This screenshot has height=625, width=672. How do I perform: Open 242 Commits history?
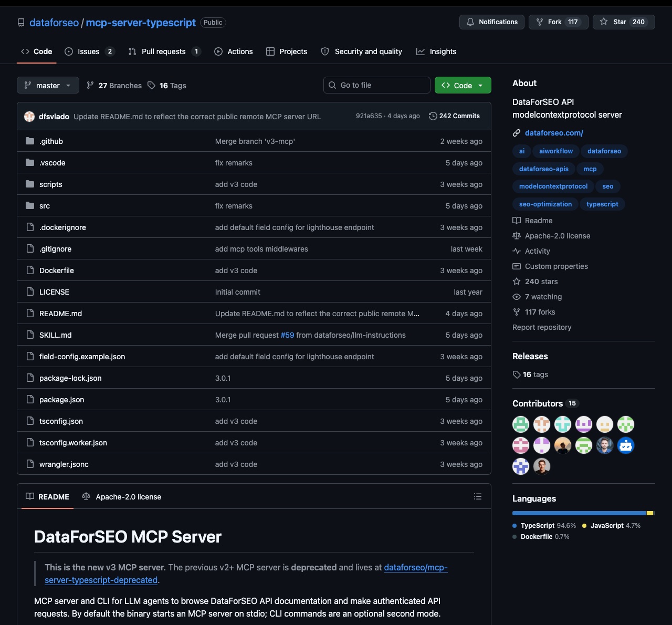click(x=454, y=116)
